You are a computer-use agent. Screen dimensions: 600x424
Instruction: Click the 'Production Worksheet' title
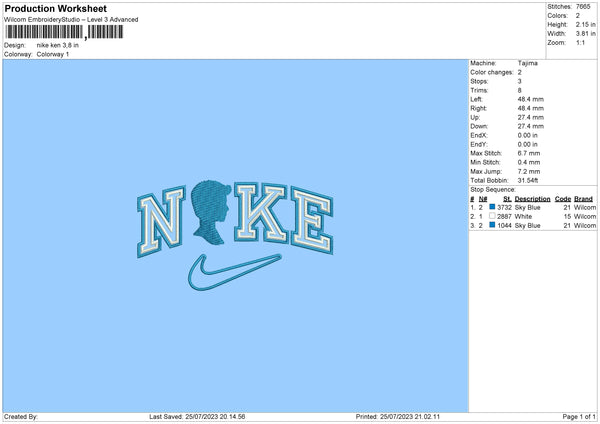55,8
